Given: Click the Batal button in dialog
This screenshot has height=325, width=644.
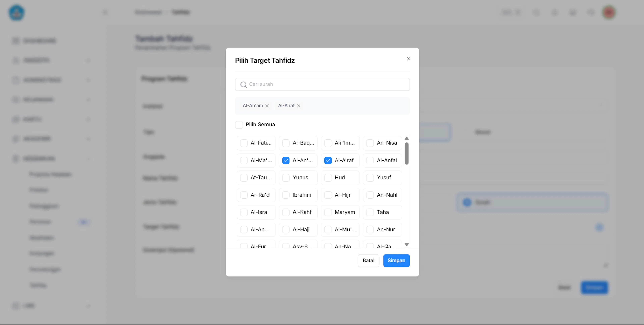Looking at the screenshot, I should tap(368, 261).
